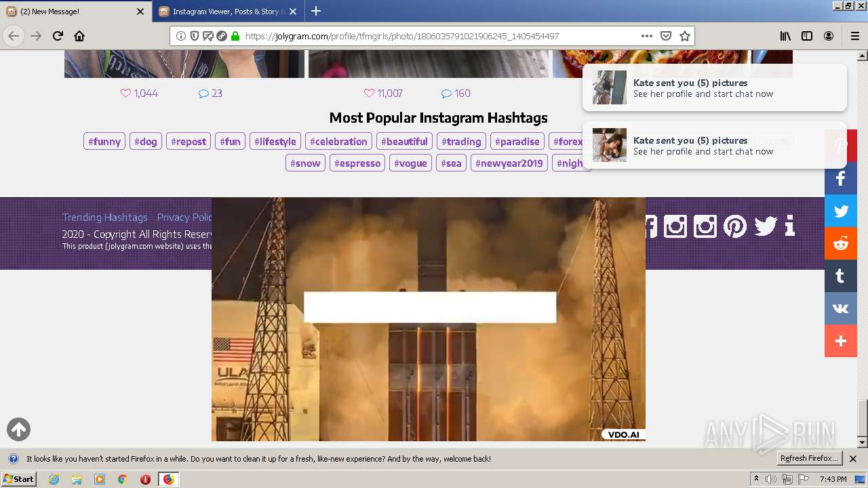Click the heart icon beside 11,007
868x488 pixels.
pyautogui.click(x=369, y=94)
